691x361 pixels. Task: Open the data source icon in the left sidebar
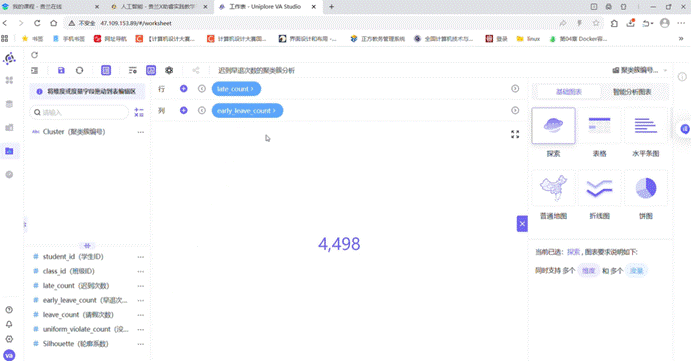9,104
